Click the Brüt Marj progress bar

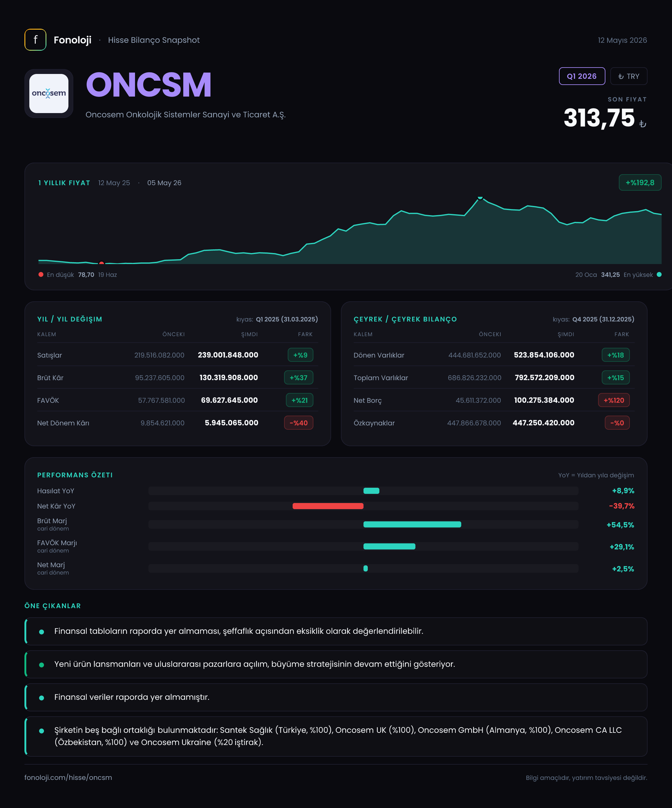[363, 524]
